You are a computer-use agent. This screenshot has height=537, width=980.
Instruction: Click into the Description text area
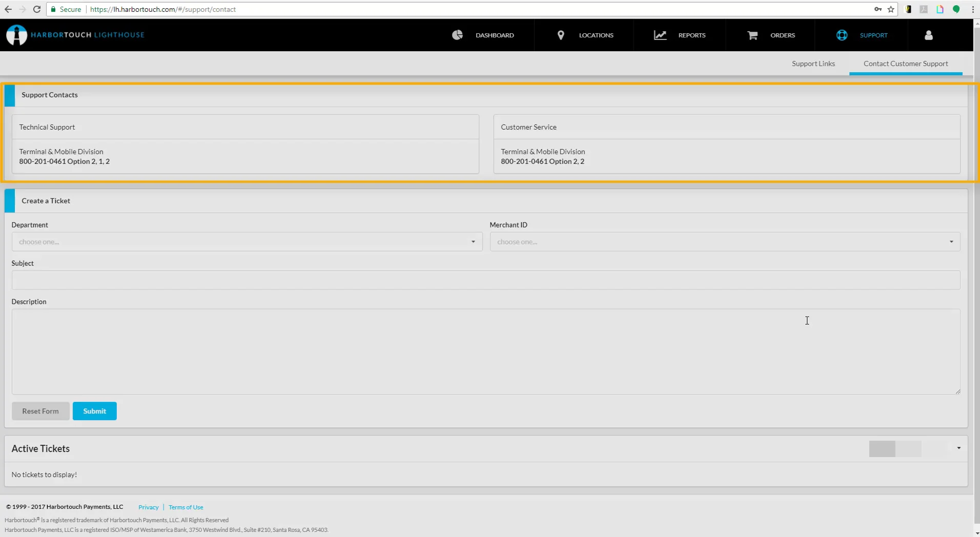tap(486, 352)
